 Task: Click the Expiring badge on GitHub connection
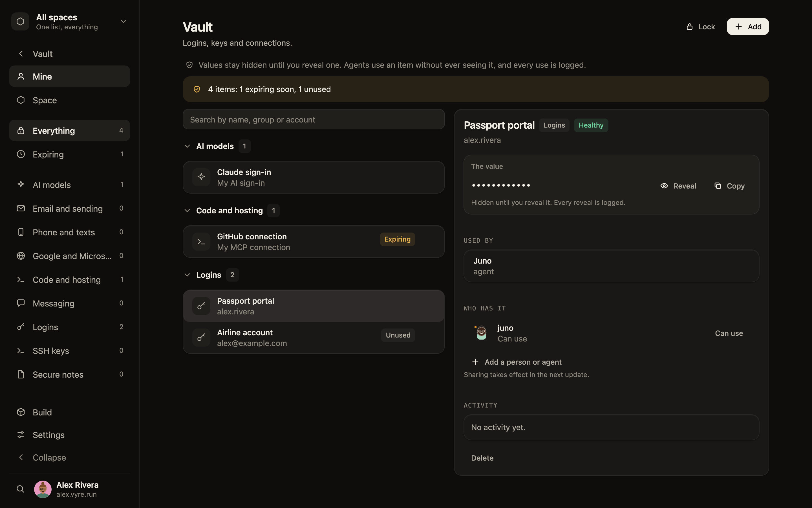click(397, 239)
